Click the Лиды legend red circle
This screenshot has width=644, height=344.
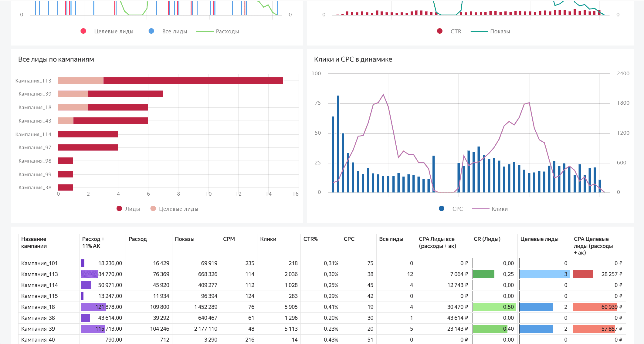coord(119,209)
